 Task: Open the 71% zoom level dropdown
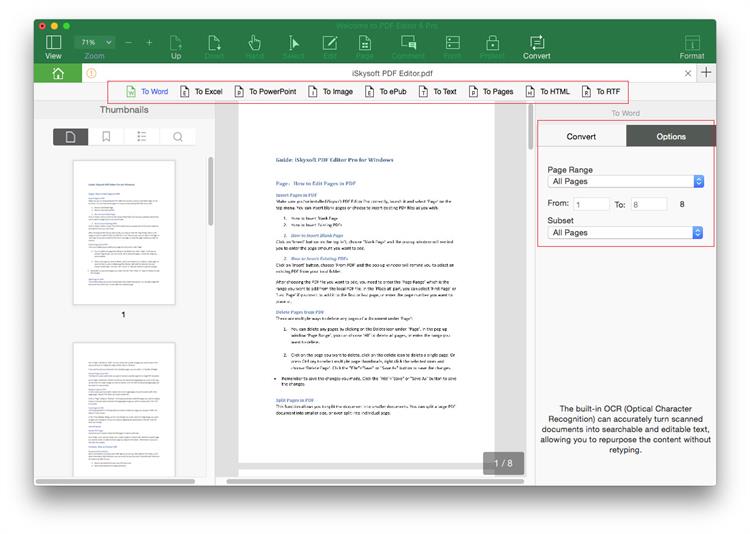tap(95, 42)
